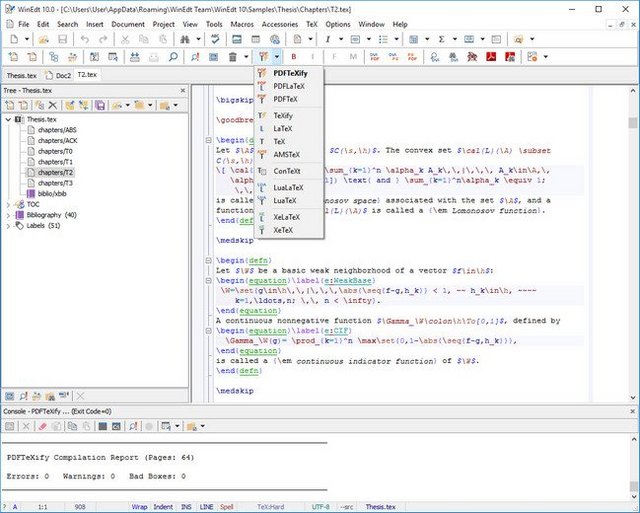Collapse the Thesis.tex tree node
Screen dimensions: 640x513
click(x=9, y=119)
